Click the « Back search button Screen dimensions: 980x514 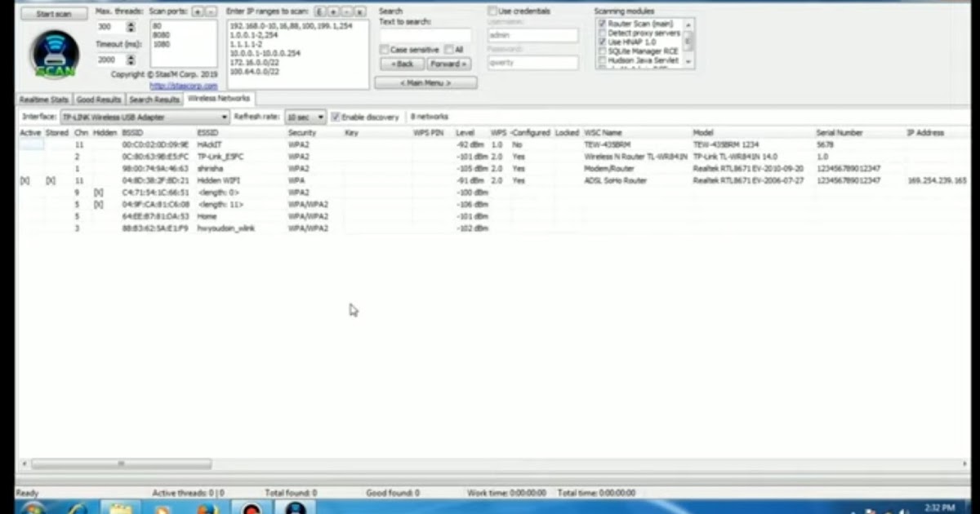point(402,64)
